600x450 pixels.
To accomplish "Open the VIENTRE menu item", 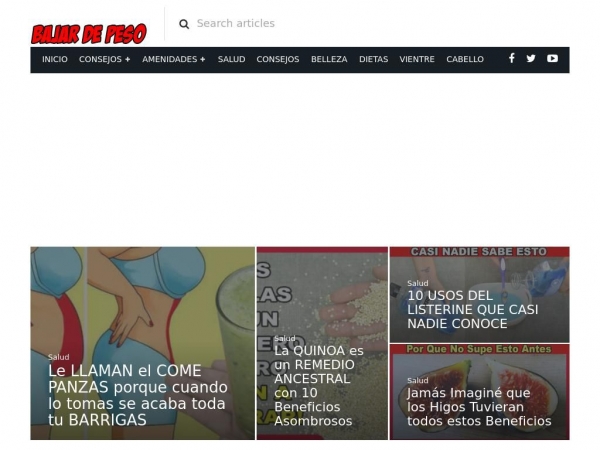I will pyautogui.click(x=417, y=59).
